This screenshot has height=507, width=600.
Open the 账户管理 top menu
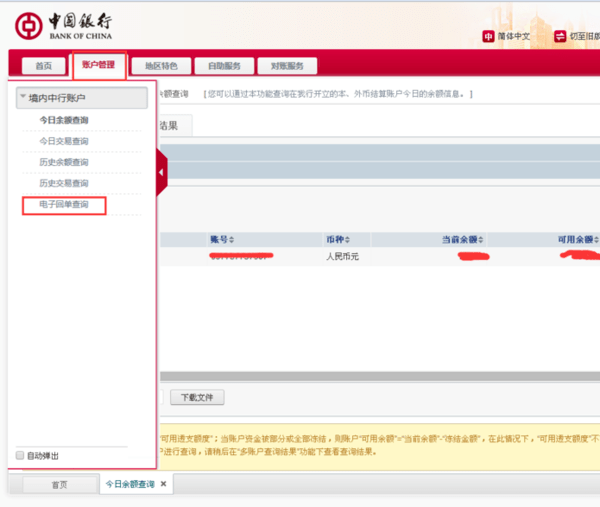coord(98,66)
